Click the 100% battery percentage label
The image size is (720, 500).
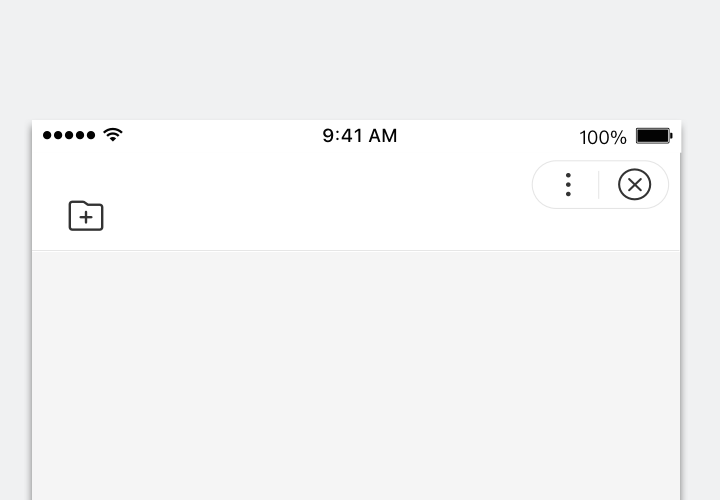[x=602, y=137]
